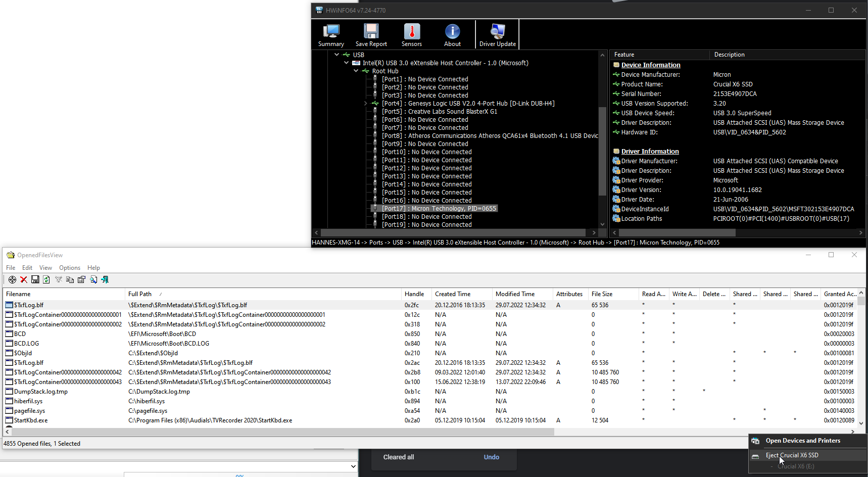Open the Edit menu in OpenedFilesView

(x=27, y=268)
